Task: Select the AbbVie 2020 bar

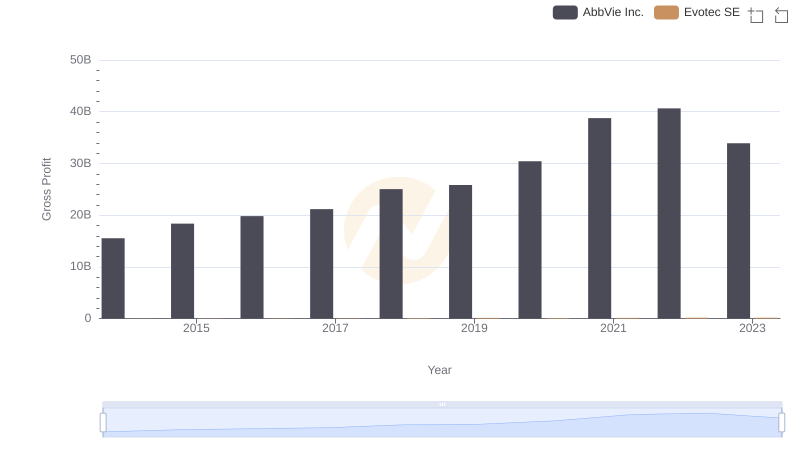Action: [530, 240]
